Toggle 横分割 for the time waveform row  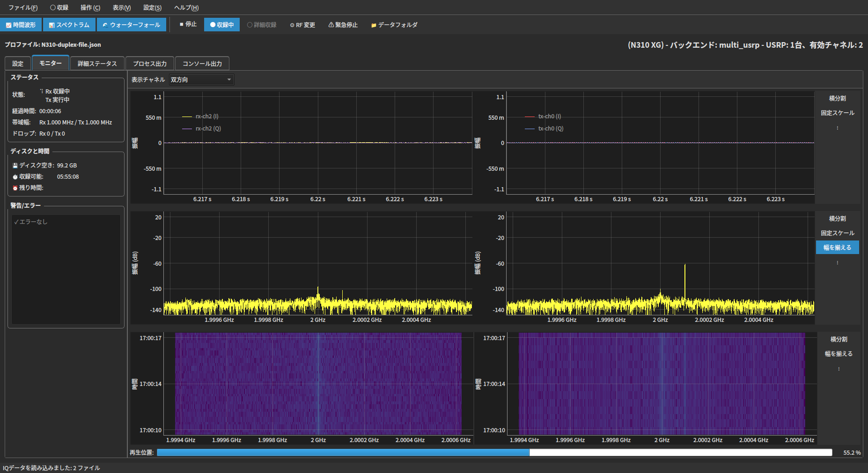coord(838,98)
